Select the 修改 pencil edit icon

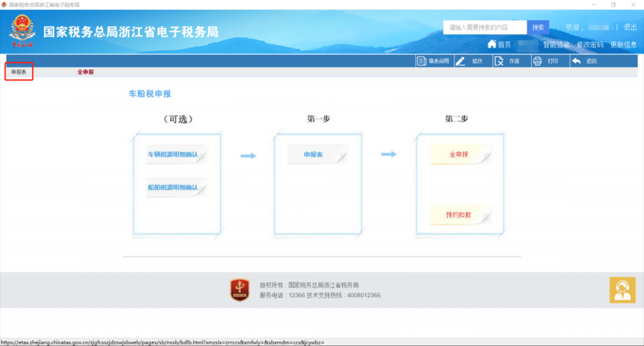(460, 61)
